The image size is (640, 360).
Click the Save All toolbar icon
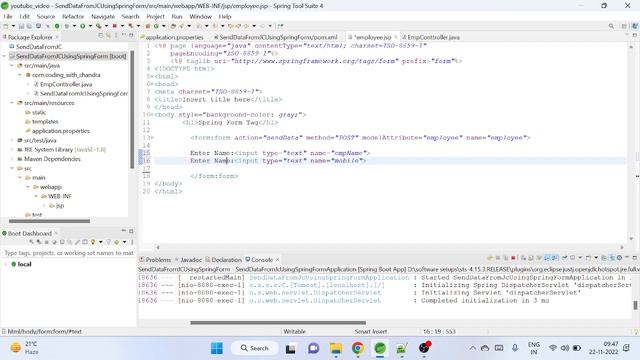(x=29, y=26)
